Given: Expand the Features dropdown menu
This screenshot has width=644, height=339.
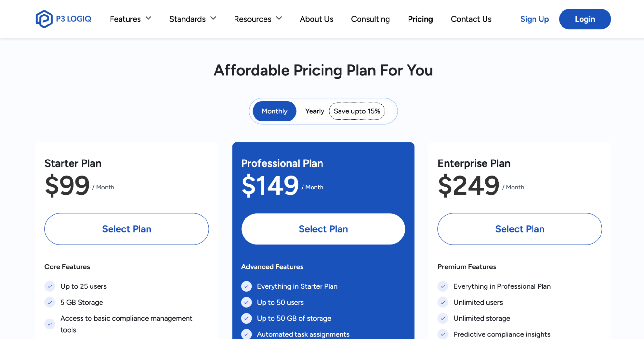Looking at the screenshot, I should (x=130, y=19).
